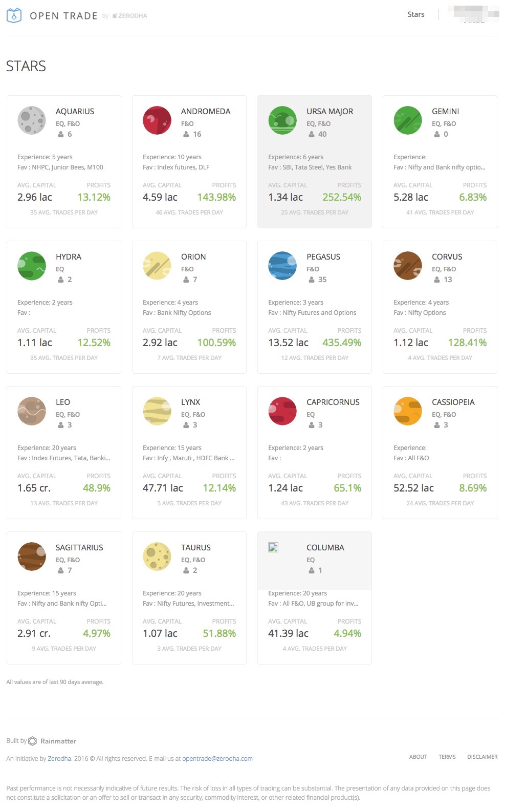This screenshot has height=812, width=505.
Task: Click the Rainmatter logo icon in footer
Action: pyautogui.click(x=33, y=741)
